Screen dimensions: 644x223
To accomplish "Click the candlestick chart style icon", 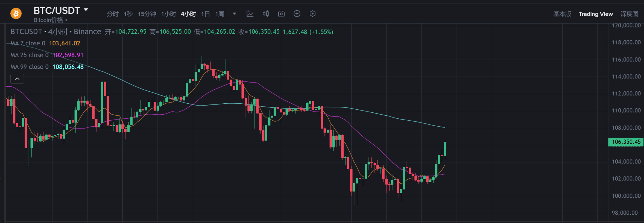I will pyautogui.click(x=266, y=14).
